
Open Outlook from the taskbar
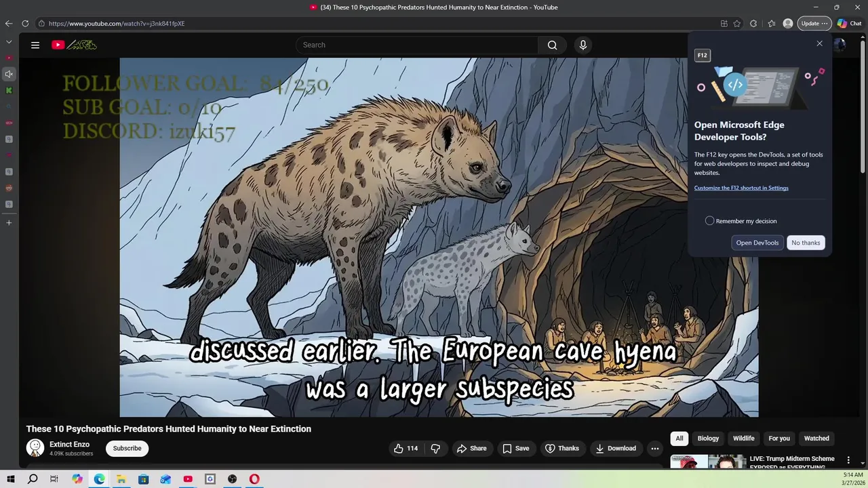coord(165,479)
